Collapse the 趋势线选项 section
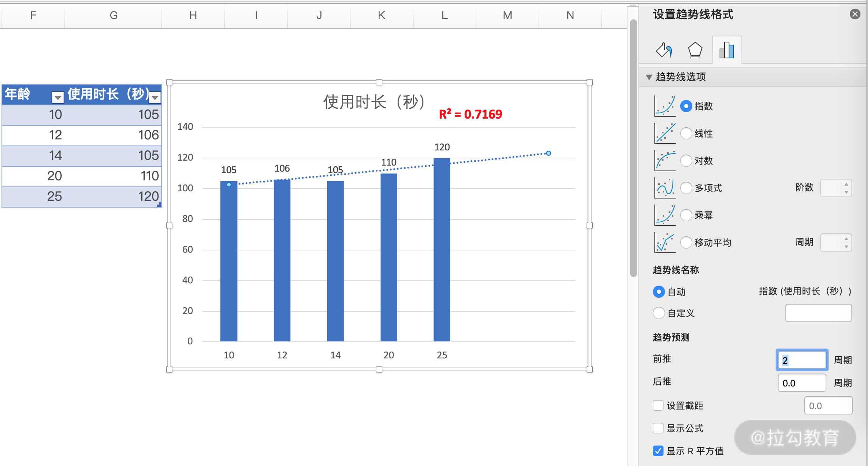 (649, 77)
